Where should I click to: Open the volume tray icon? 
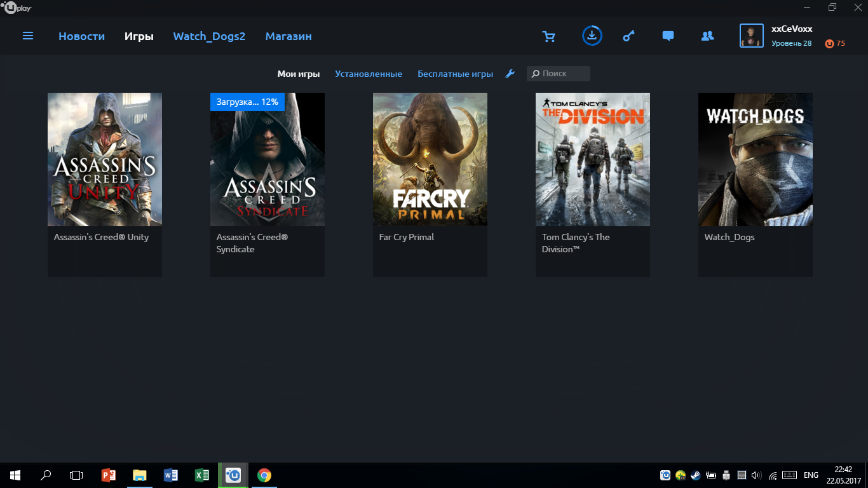(756, 475)
